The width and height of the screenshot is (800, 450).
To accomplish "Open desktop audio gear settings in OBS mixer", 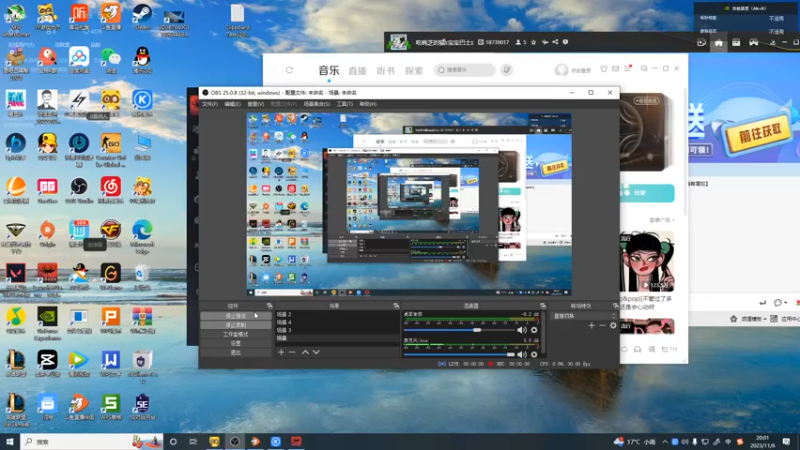I will coord(534,330).
